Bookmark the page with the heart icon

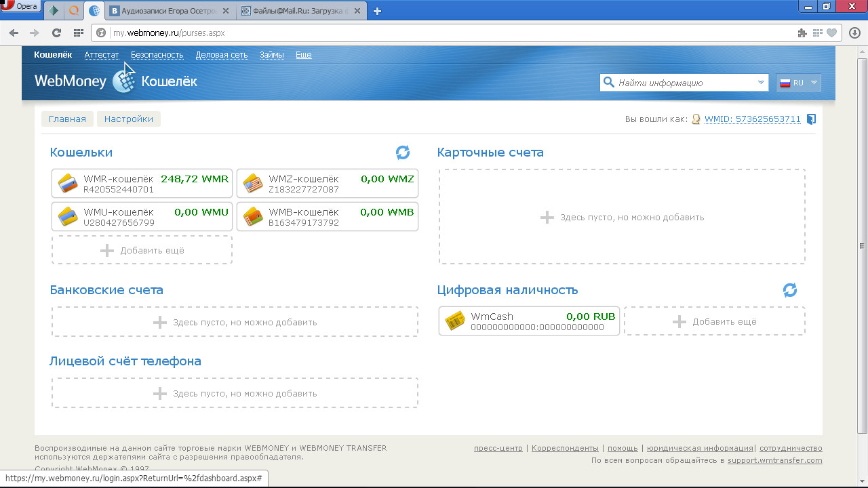coord(832,33)
